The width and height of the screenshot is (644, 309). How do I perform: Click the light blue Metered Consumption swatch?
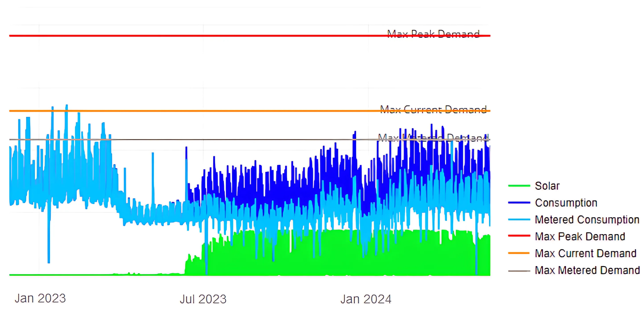click(519, 220)
